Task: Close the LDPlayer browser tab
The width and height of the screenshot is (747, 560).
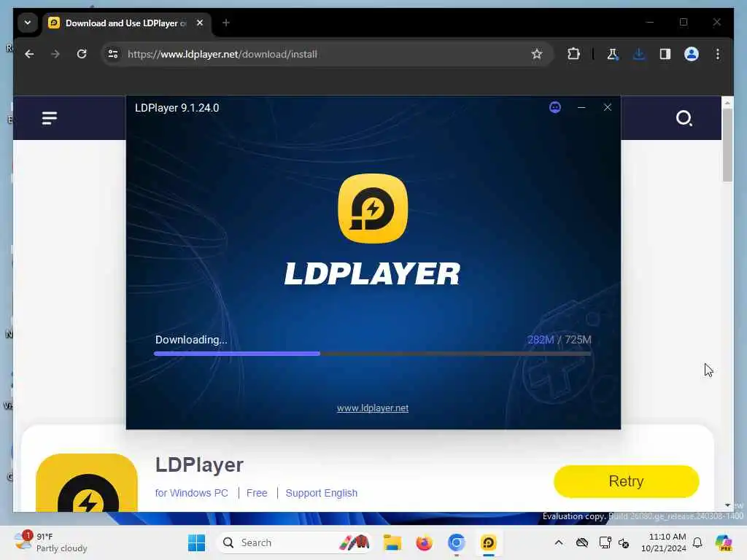Action: 200,23
